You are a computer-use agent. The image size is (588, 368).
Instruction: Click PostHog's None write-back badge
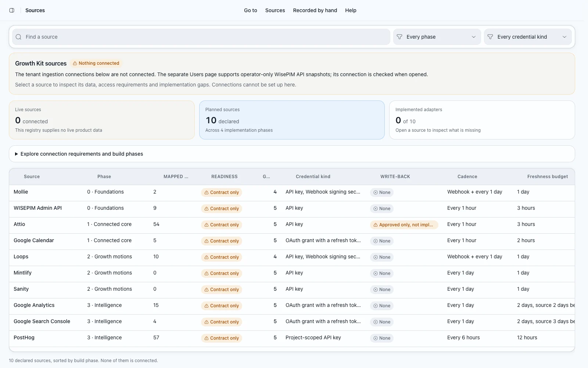382,338
